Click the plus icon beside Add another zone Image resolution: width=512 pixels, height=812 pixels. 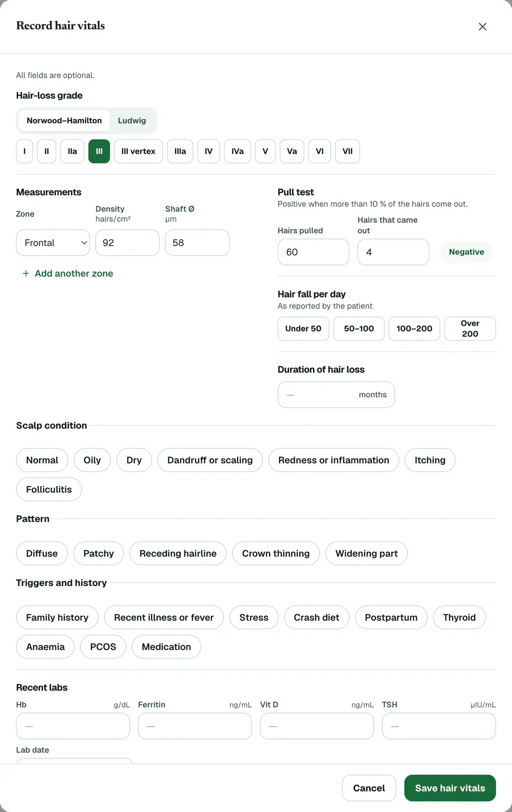coord(26,274)
